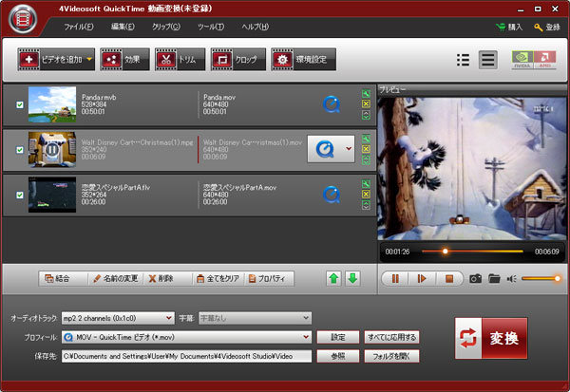Take a snapshot with camera icon
The height and width of the screenshot is (392, 570).
[476, 279]
